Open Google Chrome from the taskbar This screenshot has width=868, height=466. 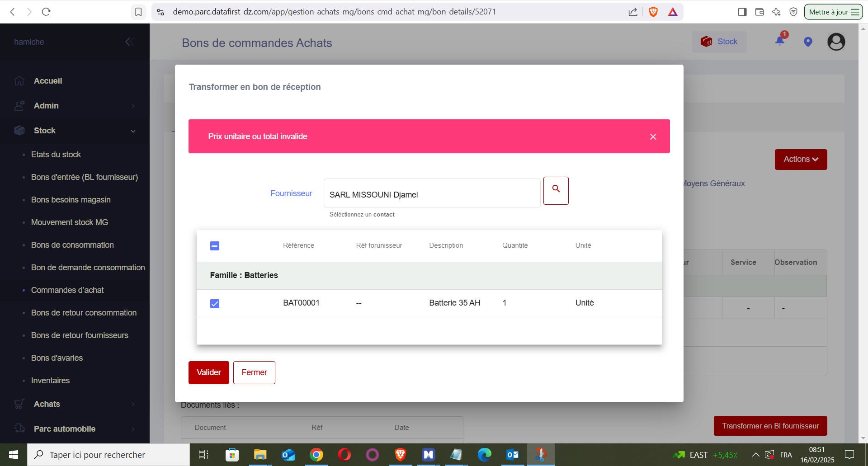(x=316, y=455)
